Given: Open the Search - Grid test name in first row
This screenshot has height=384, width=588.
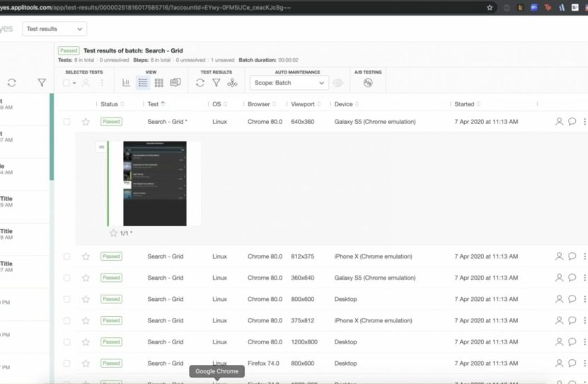Looking at the screenshot, I should (x=166, y=122).
